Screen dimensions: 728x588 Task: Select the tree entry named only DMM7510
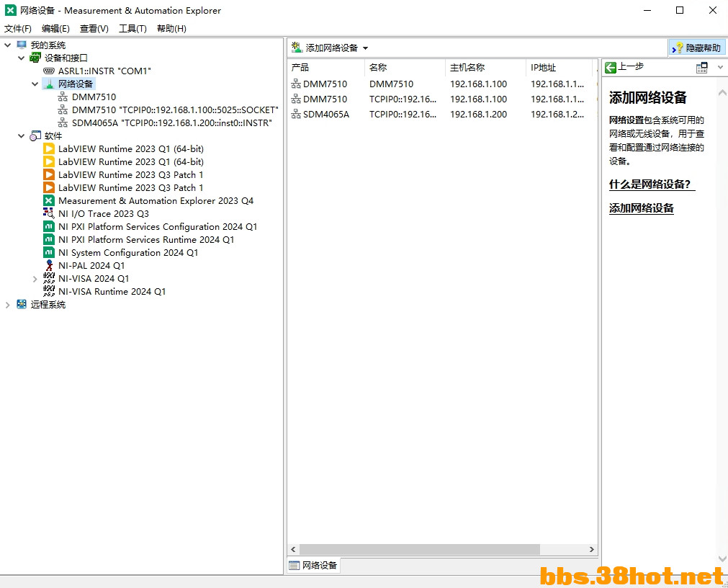[x=94, y=97]
